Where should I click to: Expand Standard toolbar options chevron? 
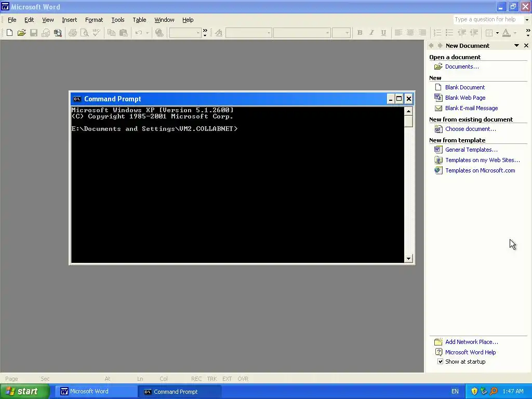(x=205, y=33)
